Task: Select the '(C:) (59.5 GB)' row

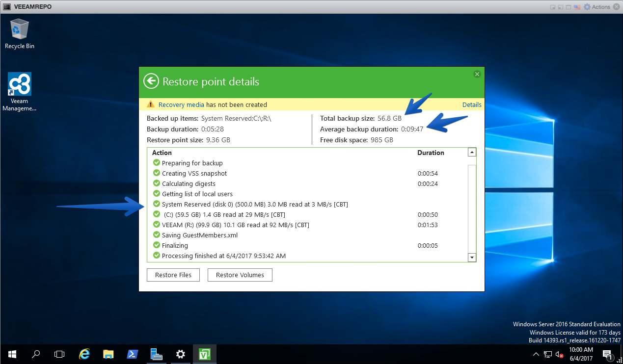Action: coord(307,214)
